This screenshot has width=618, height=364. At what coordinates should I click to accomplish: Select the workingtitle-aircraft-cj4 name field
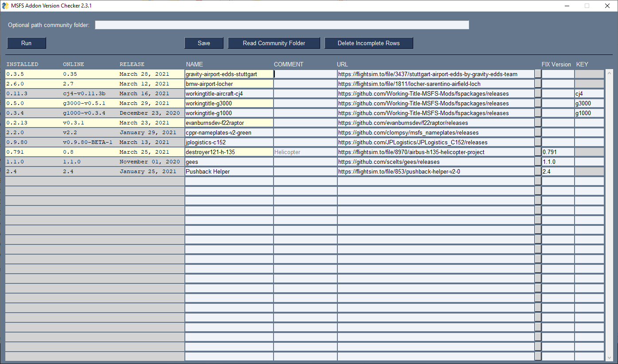229,93
